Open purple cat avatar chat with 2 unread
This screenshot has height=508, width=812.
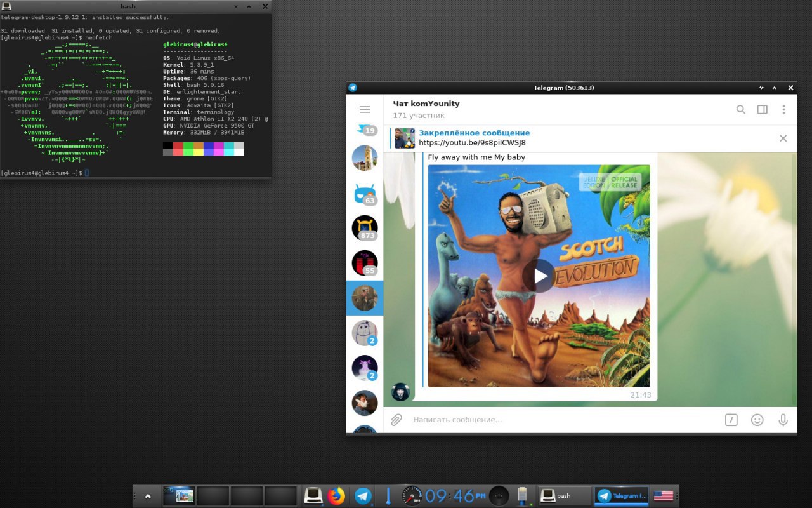coord(365,368)
